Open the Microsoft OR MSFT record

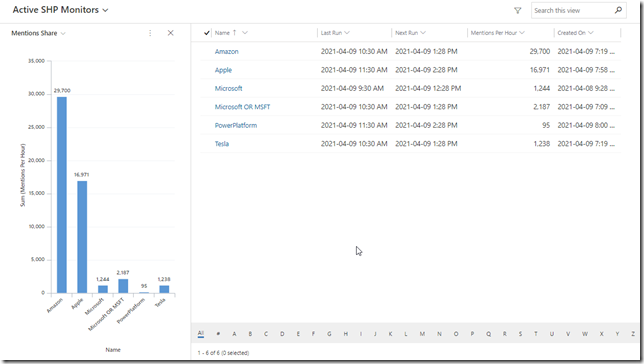coord(242,107)
